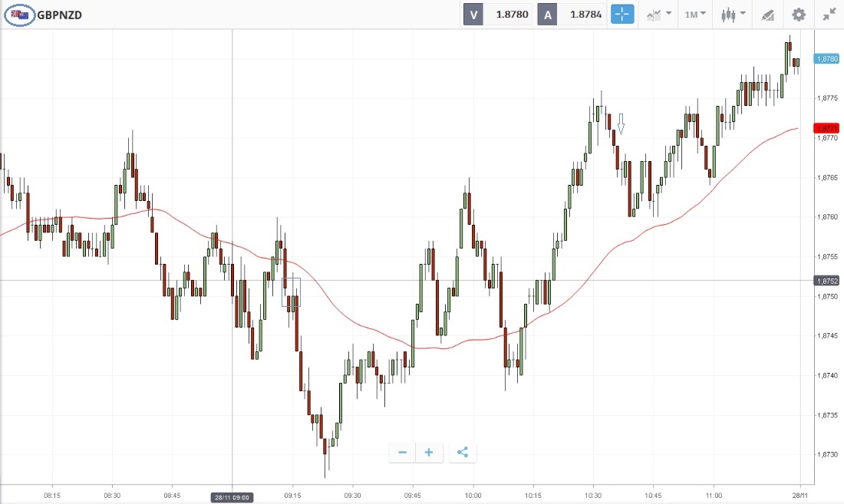Click the GBP/NZD flags icon
Viewport: 844px width, 504px height.
click(19, 15)
